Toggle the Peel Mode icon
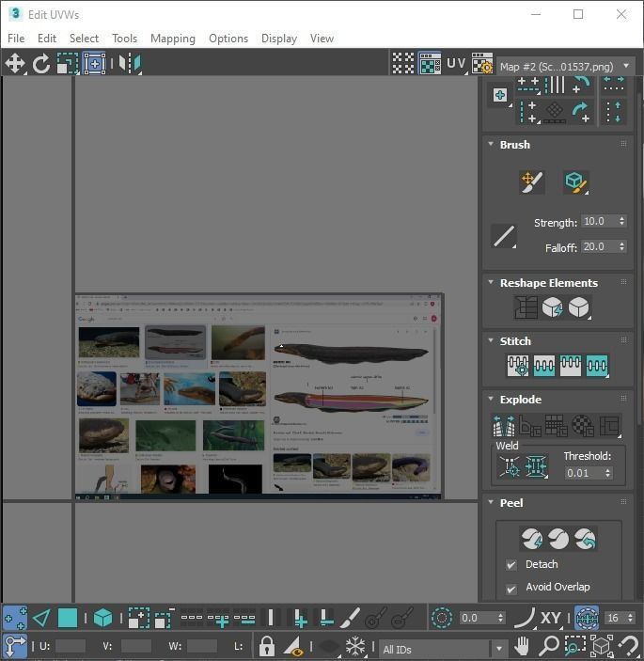The height and width of the screenshot is (661, 644). (x=558, y=539)
